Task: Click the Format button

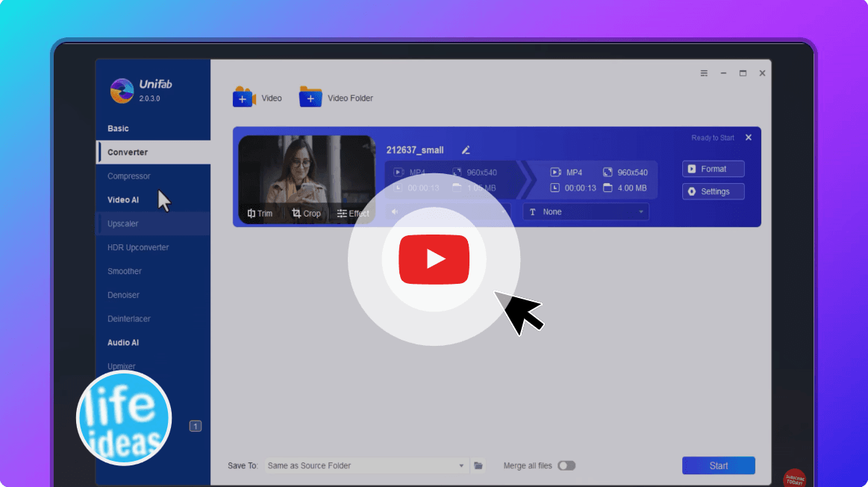Action: [713, 169]
